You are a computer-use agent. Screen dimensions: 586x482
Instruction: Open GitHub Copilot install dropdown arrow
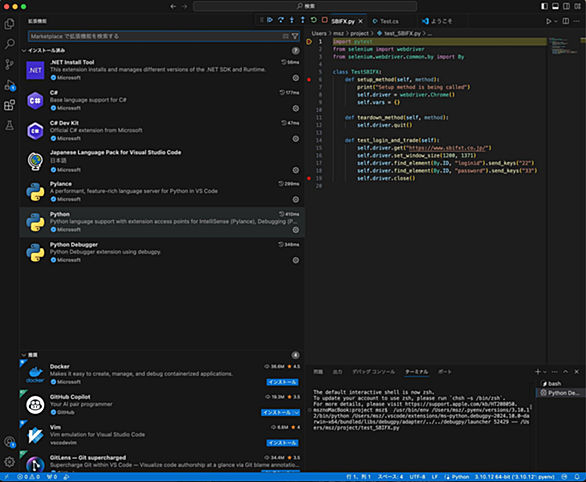point(297,413)
